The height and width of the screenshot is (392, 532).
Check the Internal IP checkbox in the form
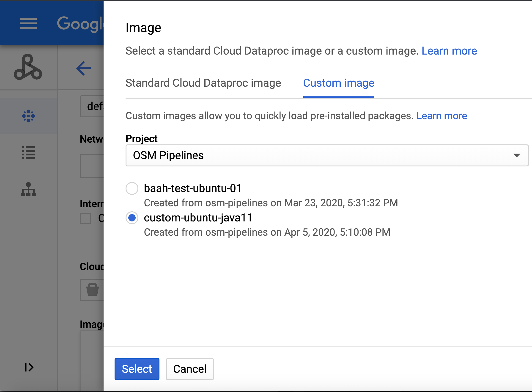(x=85, y=218)
